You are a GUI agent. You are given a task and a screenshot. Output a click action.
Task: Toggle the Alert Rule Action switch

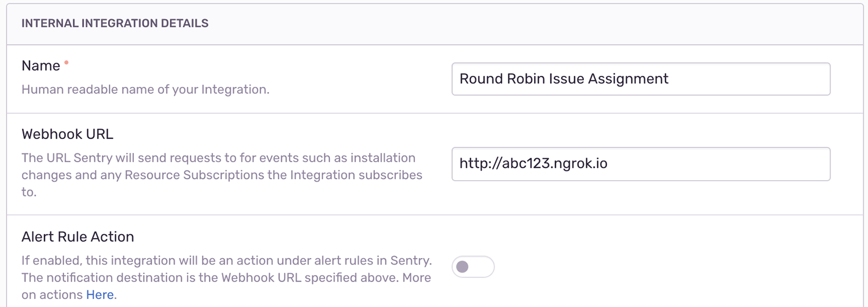click(473, 266)
